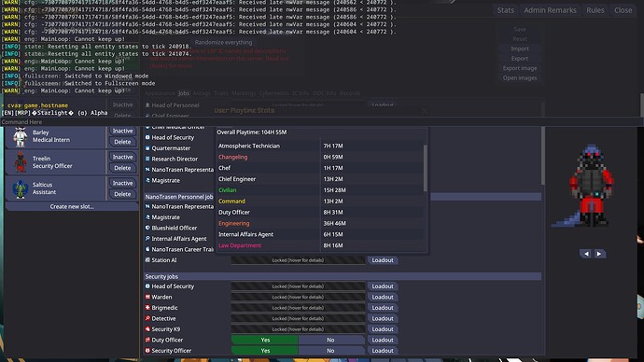Set Security Officer to Yes
The height and width of the screenshot is (362, 644).
pyautogui.click(x=265, y=351)
